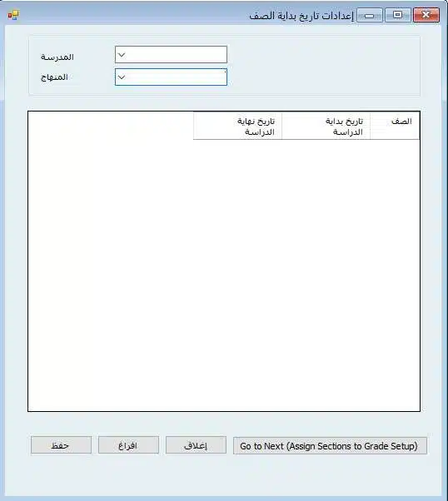
Task: Click the window title إعدادات تاريخ بداية الصف
Action: (x=301, y=16)
